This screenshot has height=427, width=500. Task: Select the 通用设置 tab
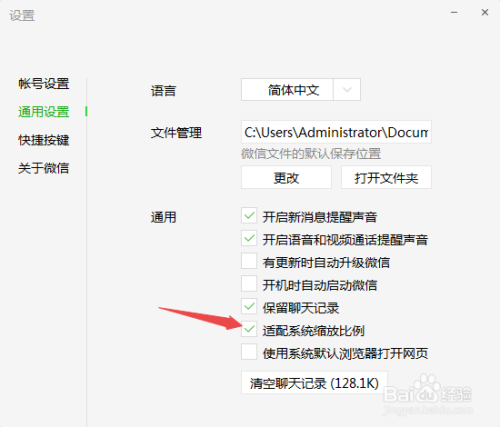pyautogui.click(x=44, y=112)
